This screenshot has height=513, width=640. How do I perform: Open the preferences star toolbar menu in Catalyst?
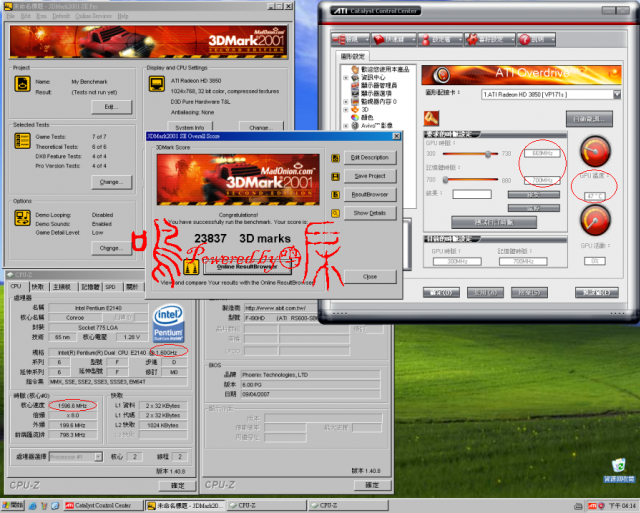point(490,40)
